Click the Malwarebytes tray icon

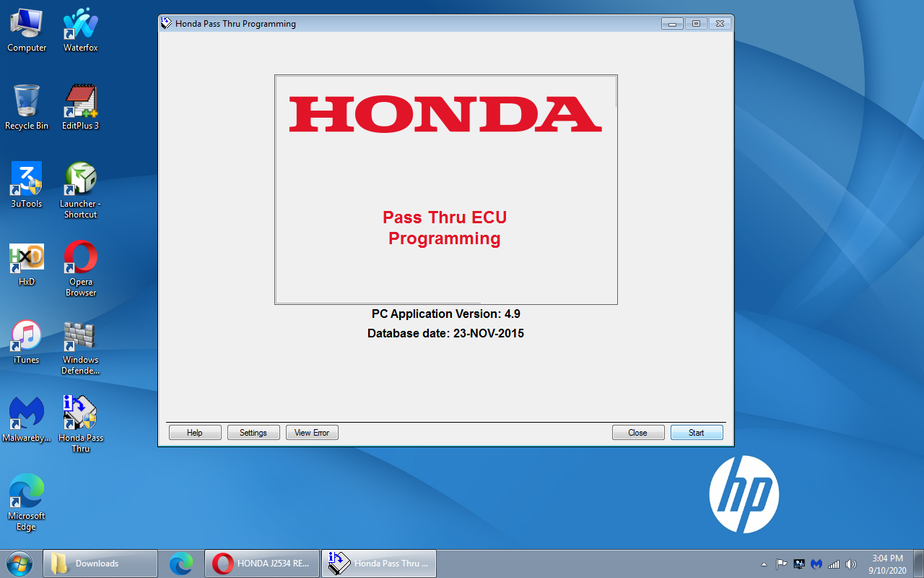point(816,564)
